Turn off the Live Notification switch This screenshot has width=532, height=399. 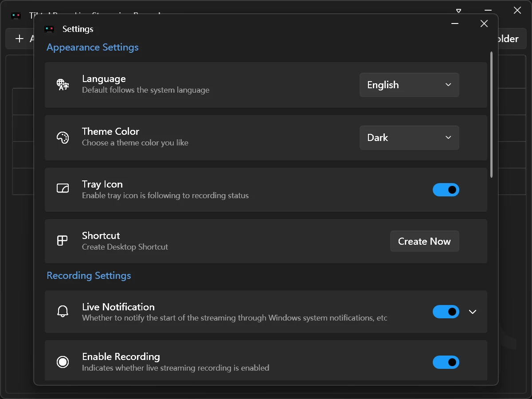(446, 312)
